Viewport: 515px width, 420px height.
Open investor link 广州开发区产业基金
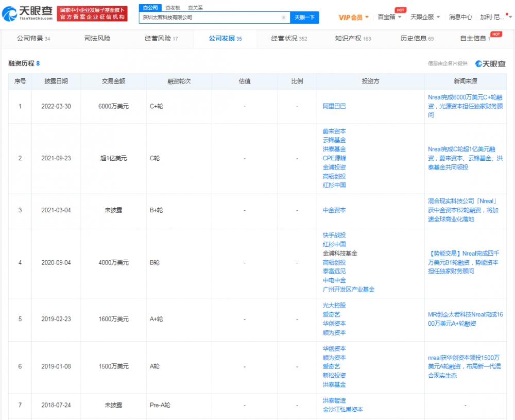(x=349, y=290)
